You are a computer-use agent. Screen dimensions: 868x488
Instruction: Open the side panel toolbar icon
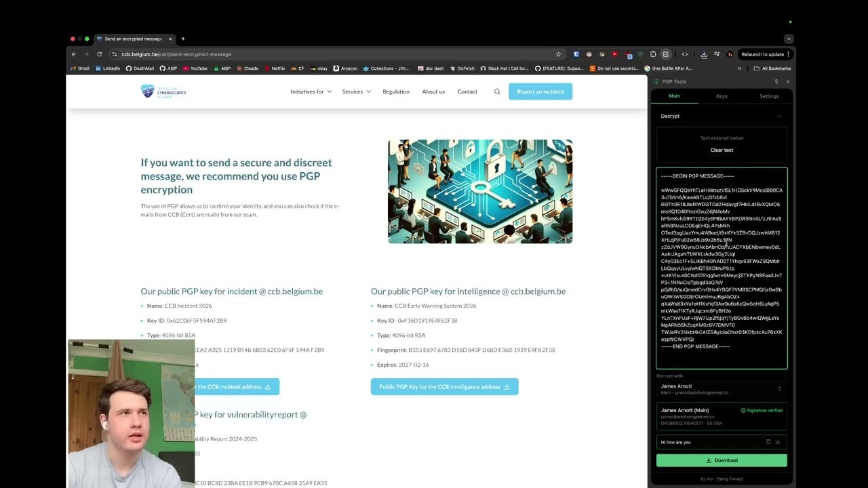coord(666,54)
